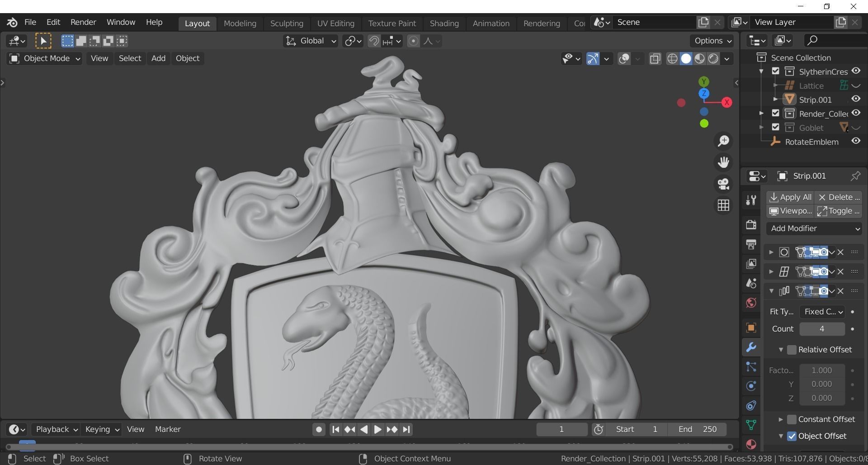The height and width of the screenshot is (465, 868).
Task: Open the Fit Type Fixed Count dropdown
Action: pyautogui.click(x=822, y=312)
